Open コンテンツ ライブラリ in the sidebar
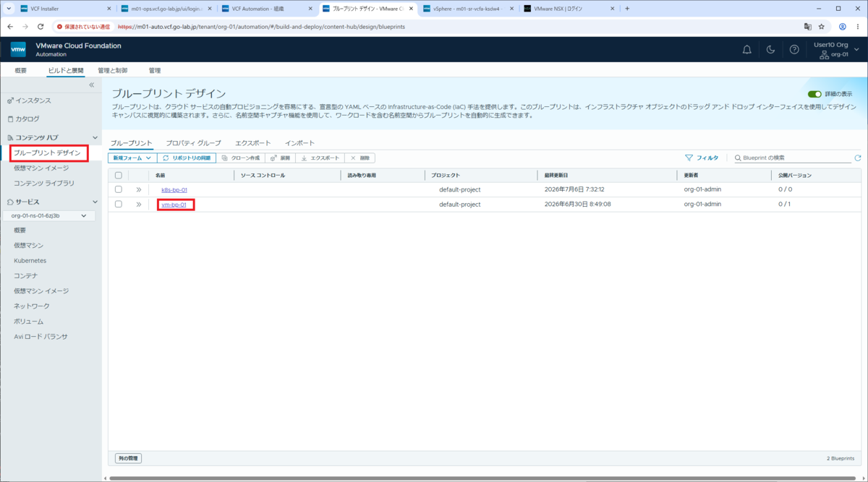Viewport: 868px width, 482px height. [44, 183]
